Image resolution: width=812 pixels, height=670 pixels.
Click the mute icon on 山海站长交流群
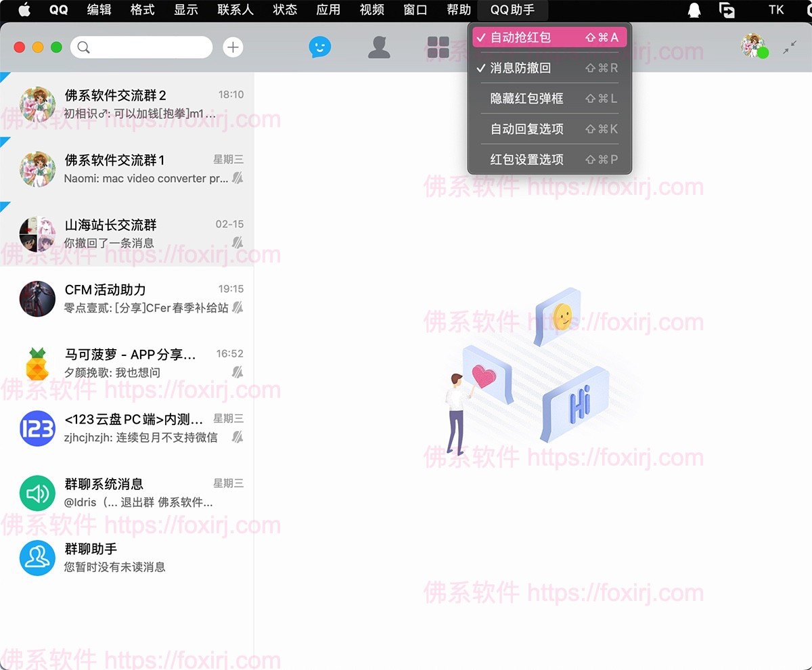click(237, 243)
